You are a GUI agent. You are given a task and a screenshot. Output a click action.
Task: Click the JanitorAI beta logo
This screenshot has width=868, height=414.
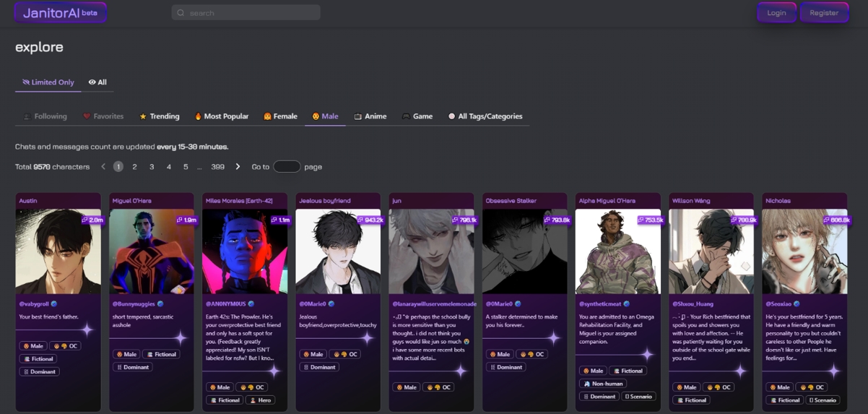click(60, 13)
